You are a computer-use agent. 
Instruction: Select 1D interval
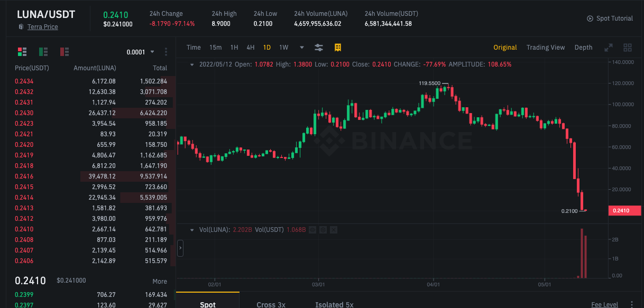pyautogui.click(x=267, y=48)
